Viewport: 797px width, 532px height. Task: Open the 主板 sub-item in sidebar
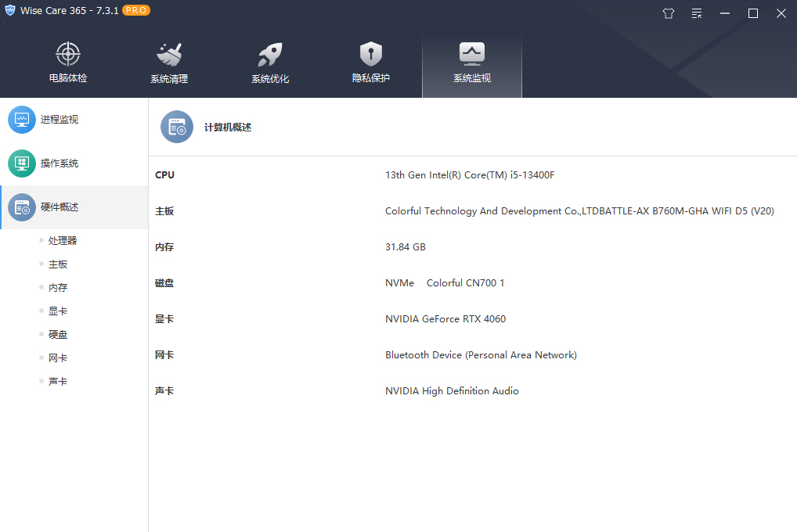[58, 264]
